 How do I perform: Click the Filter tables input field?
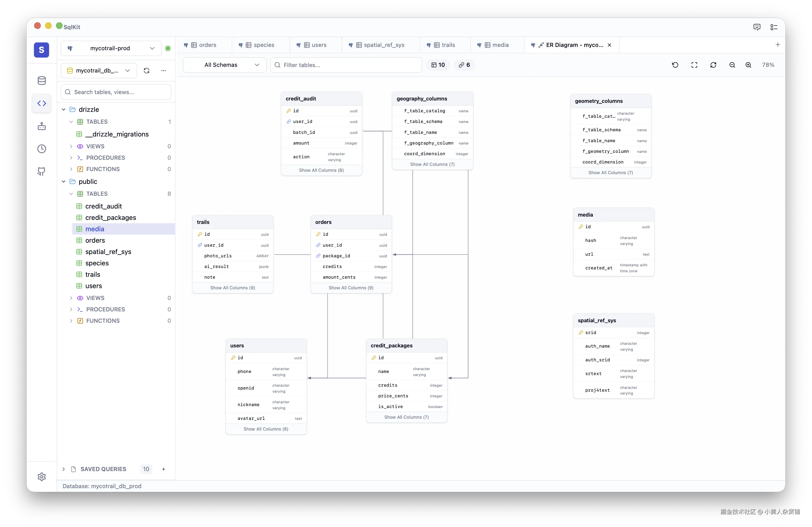coord(346,65)
